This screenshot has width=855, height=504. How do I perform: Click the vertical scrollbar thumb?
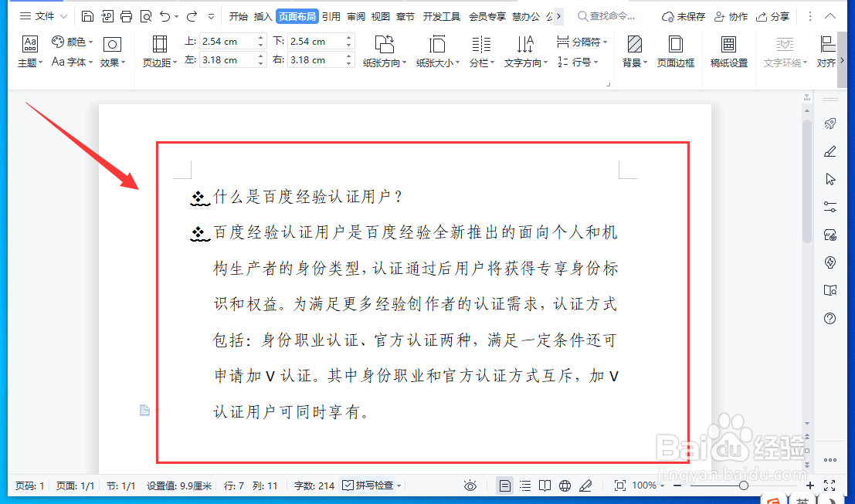(807, 181)
